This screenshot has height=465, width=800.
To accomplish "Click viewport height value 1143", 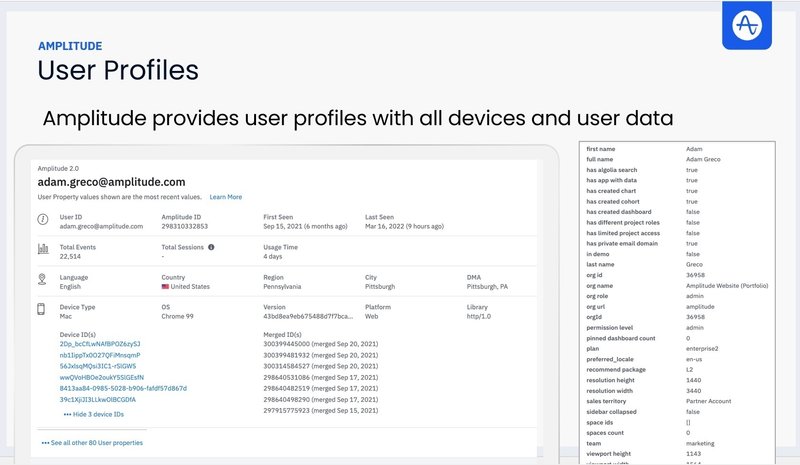I will 693,454.
